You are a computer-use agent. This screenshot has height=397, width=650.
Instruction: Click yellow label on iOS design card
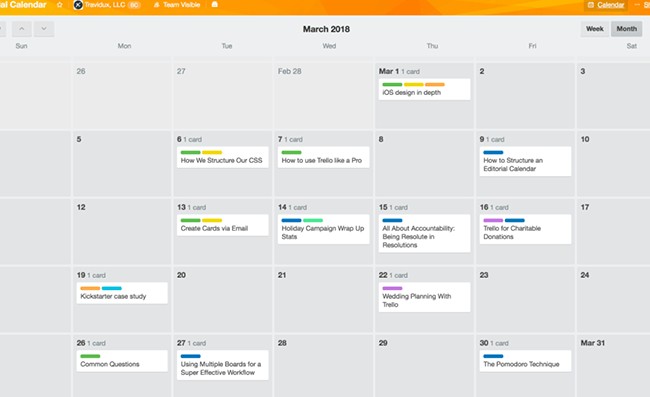414,85
